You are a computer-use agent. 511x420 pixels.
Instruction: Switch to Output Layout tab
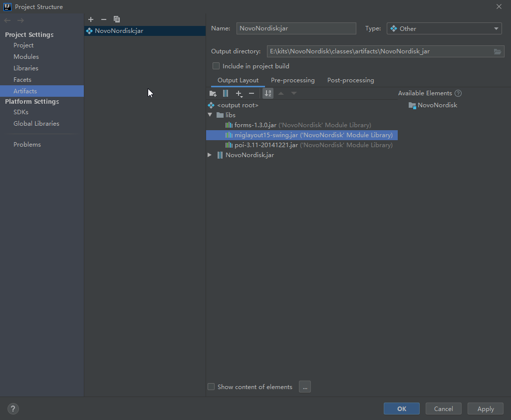238,80
